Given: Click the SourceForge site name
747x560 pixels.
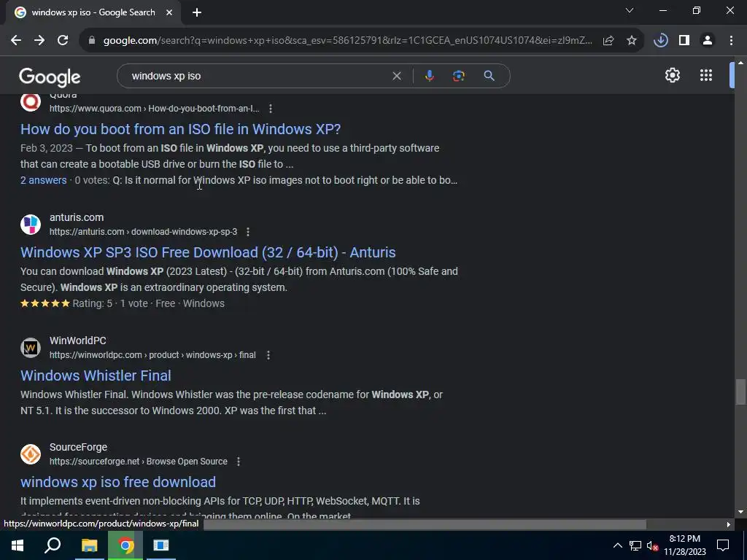Looking at the screenshot, I should click(x=78, y=447).
